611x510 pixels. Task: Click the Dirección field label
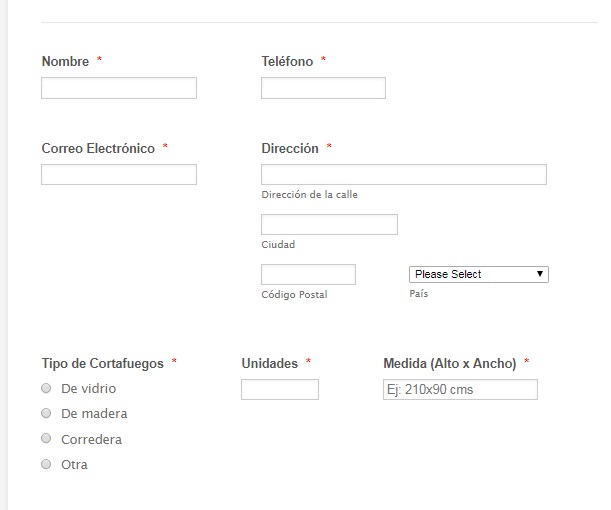pyautogui.click(x=290, y=148)
